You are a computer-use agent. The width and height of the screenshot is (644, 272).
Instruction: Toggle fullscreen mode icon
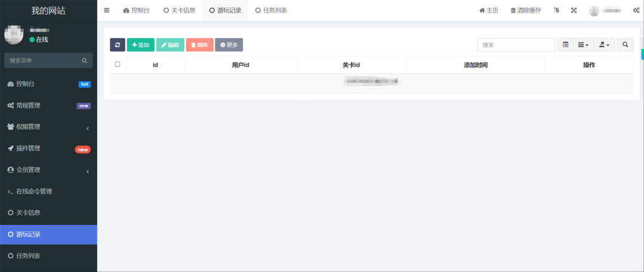[574, 10]
